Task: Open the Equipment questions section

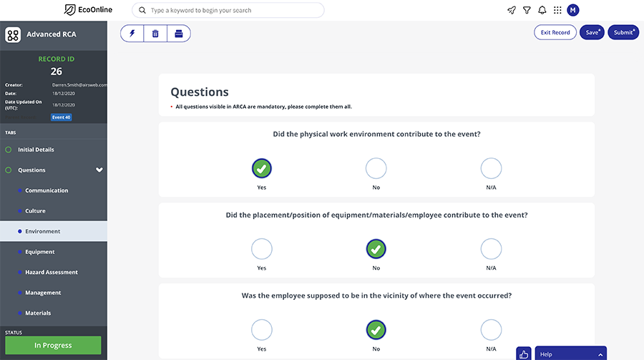Action: tap(39, 252)
